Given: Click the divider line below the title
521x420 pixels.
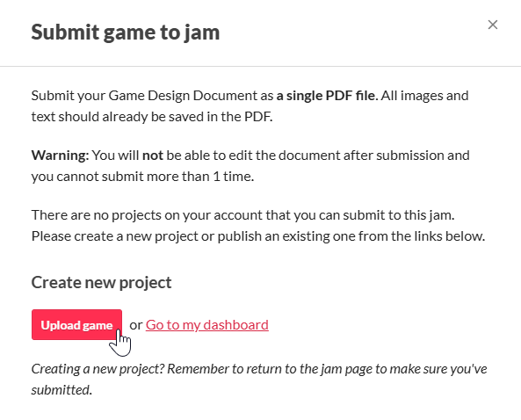Looking at the screenshot, I should (260, 66).
